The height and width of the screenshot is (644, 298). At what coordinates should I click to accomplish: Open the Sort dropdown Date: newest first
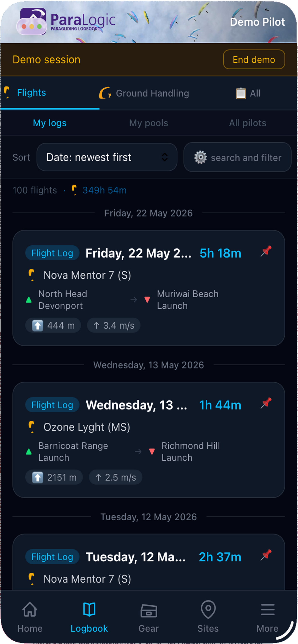pyautogui.click(x=107, y=157)
